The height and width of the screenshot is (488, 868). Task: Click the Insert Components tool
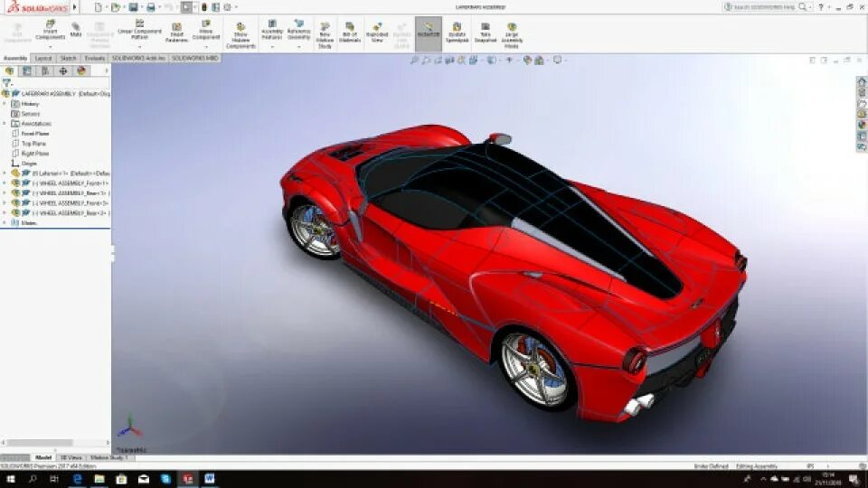point(50,30)
